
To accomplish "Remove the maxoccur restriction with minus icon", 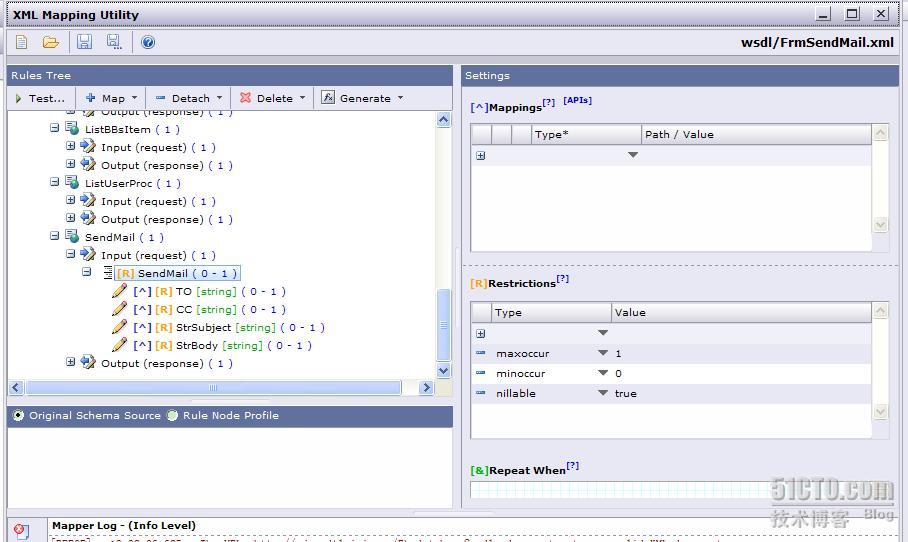I will [481, 353].
